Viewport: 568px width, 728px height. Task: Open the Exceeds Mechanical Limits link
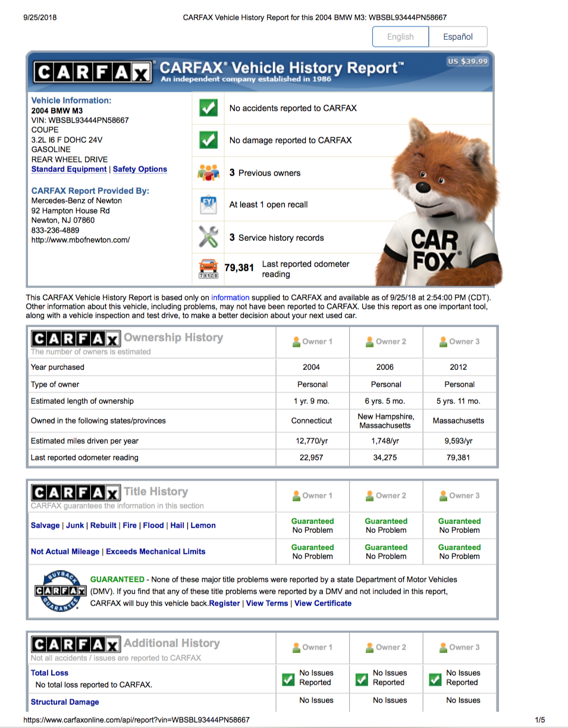tap(156, 552)
